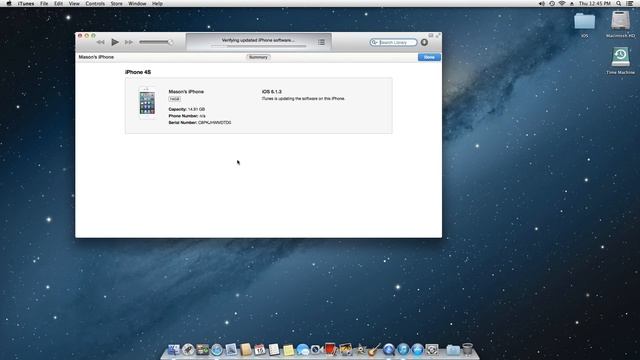Open the Window menu

pyautogui.click(x=137, y=4)
